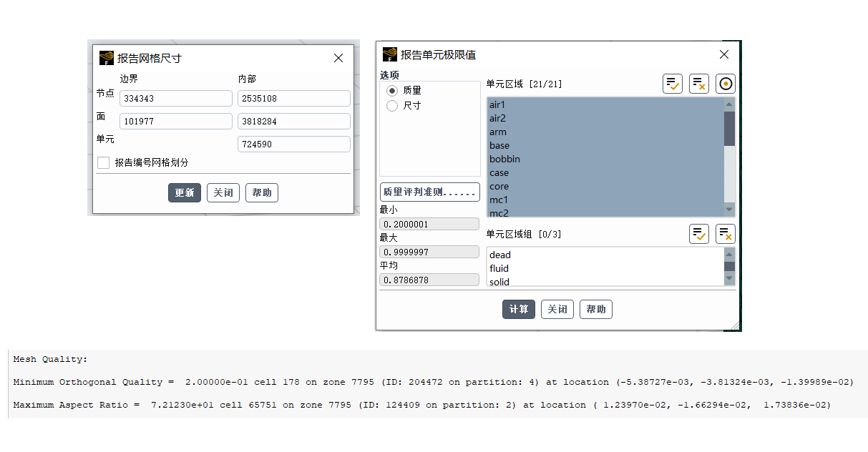Deselect all zones in 单元区域 list
The image size is (868, 452).
(x=698, y=84)
